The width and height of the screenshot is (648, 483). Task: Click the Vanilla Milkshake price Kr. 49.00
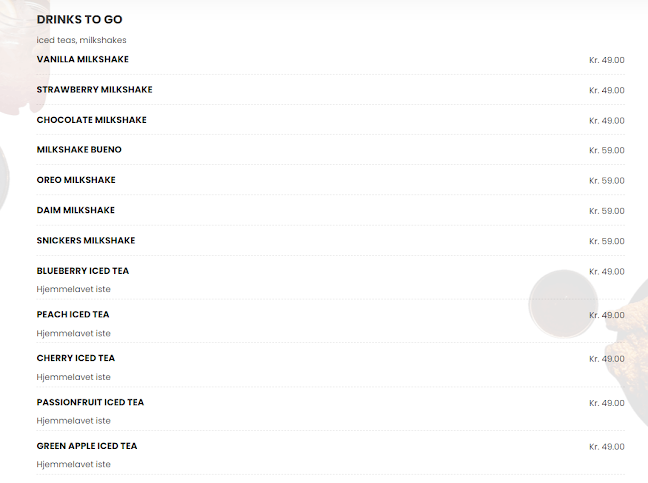click(606, 60)
